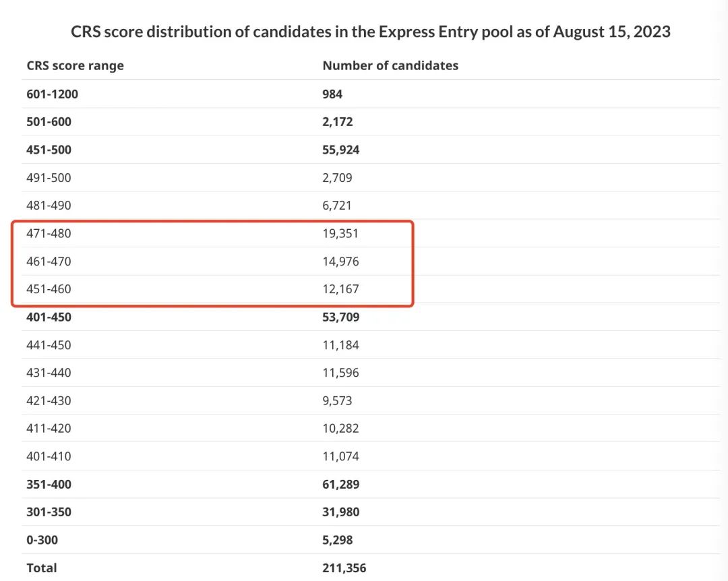Select the 481-490 score range cell
Screen dimensions: 728x581
coord(49,206)
